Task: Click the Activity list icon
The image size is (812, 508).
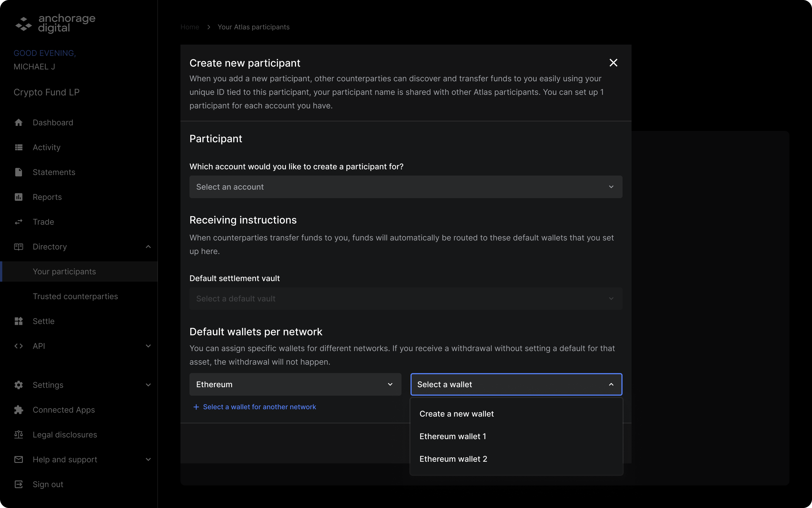Action: (x=18, y=148)
